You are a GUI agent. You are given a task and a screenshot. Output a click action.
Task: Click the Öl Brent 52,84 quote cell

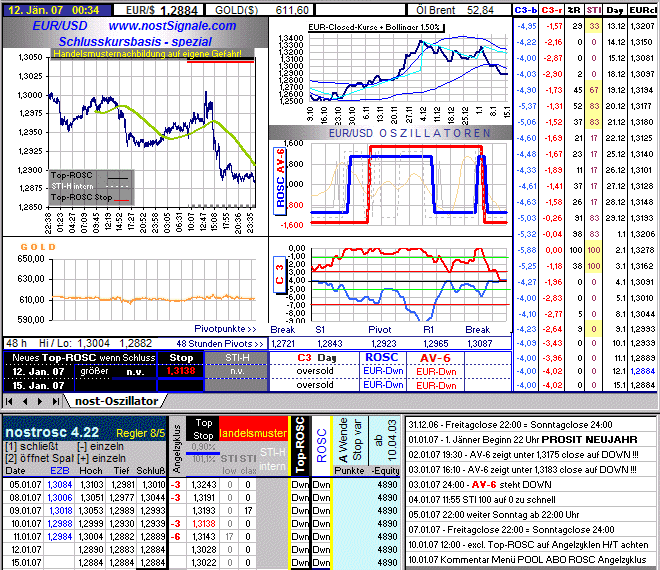tap(459, 10)
